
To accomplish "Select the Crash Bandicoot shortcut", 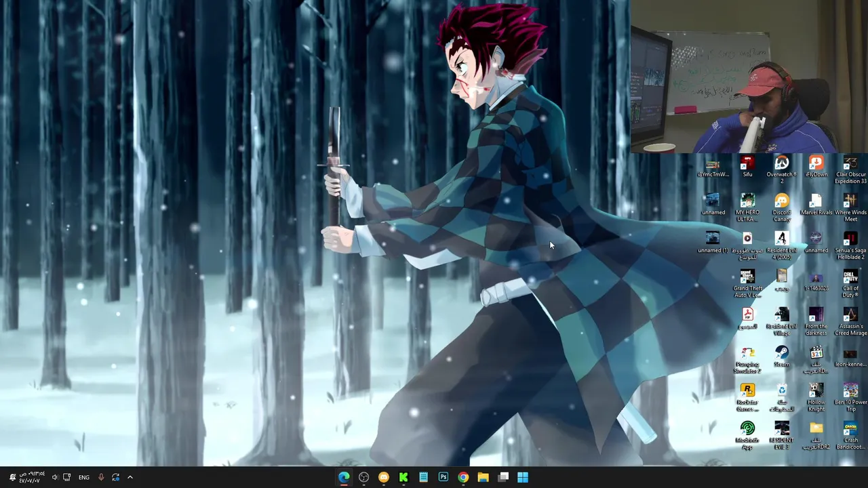I will pyautogui.click(x=850, y=435).
